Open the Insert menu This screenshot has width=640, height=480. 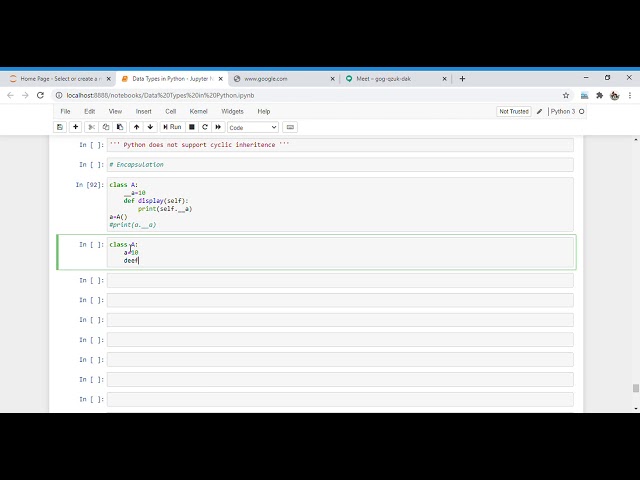[x=143, y=111]
